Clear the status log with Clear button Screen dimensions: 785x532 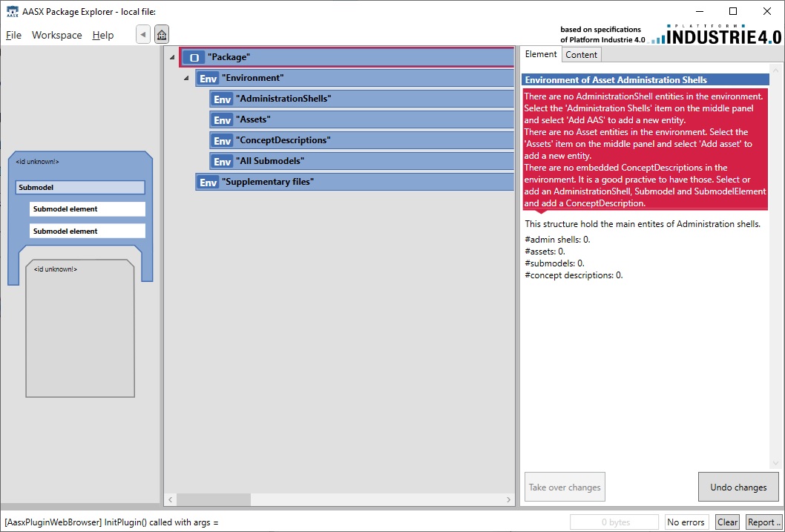727,522
